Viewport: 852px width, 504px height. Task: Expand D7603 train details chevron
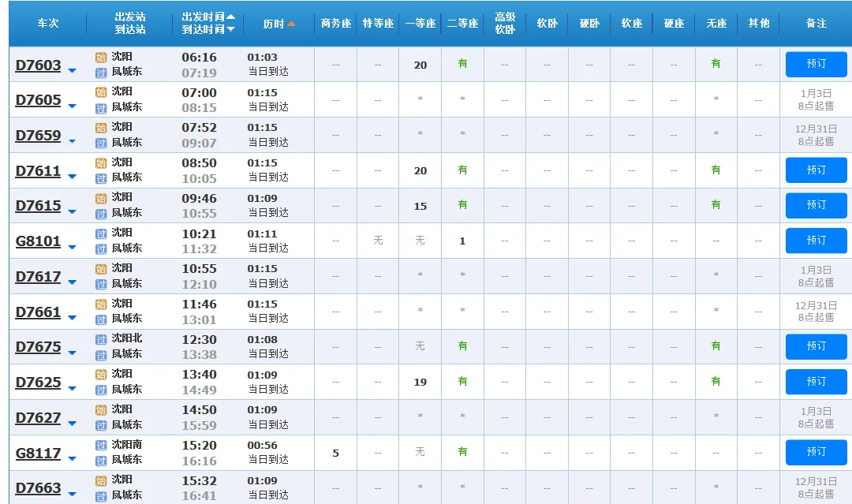point(72,69)
